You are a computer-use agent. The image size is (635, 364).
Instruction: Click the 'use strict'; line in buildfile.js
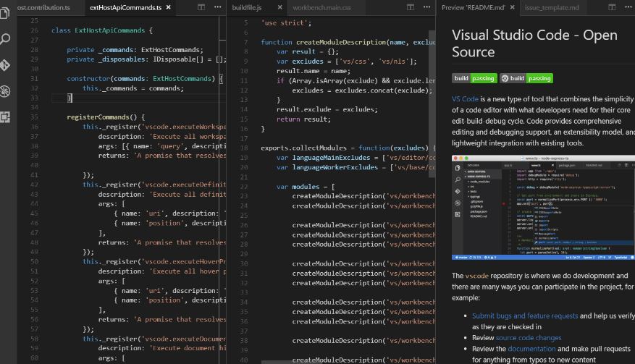(x=286, y=23)
